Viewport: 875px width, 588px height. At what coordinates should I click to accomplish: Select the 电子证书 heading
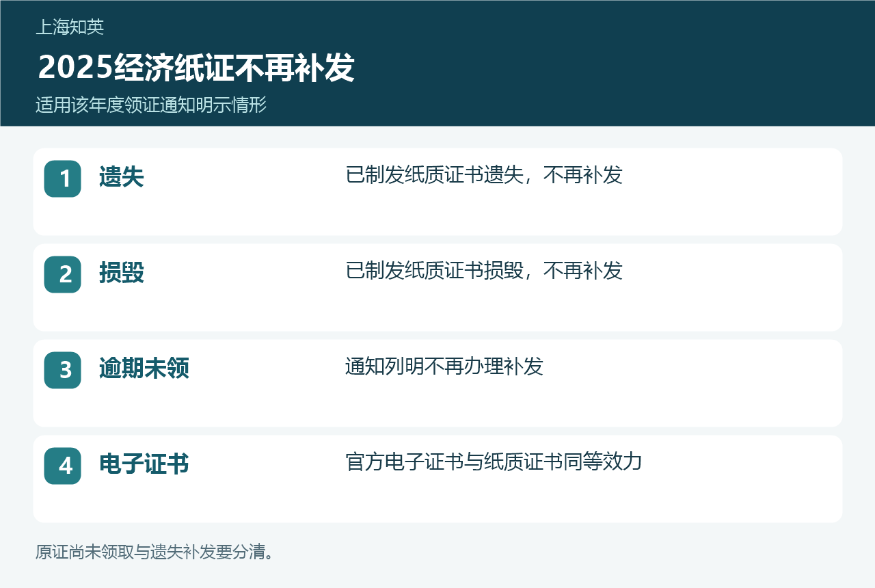144,465
